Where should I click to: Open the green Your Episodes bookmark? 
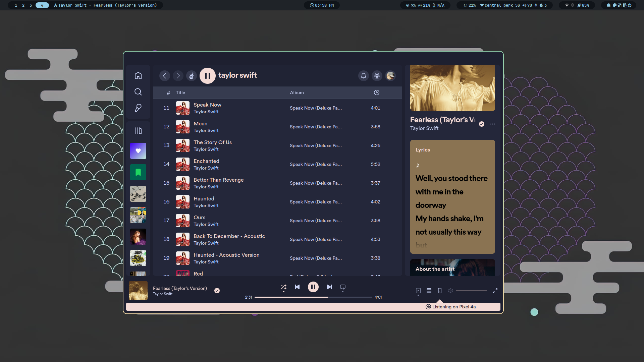coord(138,172)
